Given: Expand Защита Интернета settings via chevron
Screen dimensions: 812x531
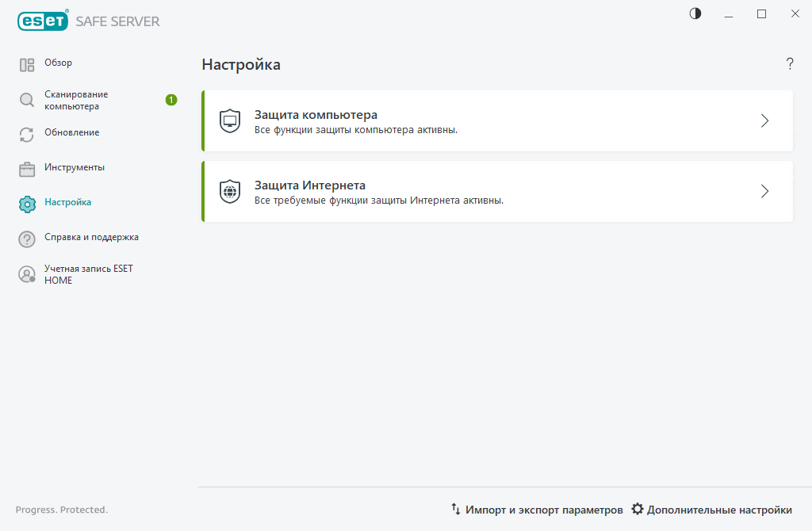Looking at the screenshot, I should point(764,191).
